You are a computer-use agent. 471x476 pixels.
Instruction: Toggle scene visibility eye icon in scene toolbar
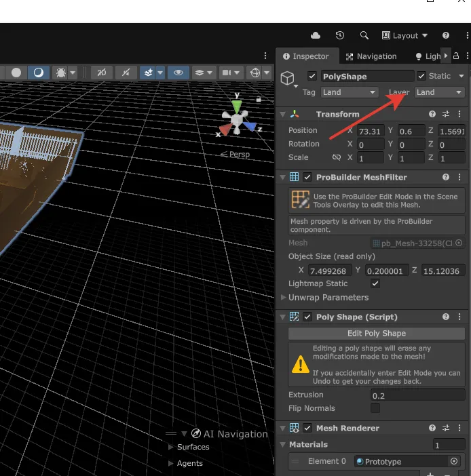pos(178,73)
